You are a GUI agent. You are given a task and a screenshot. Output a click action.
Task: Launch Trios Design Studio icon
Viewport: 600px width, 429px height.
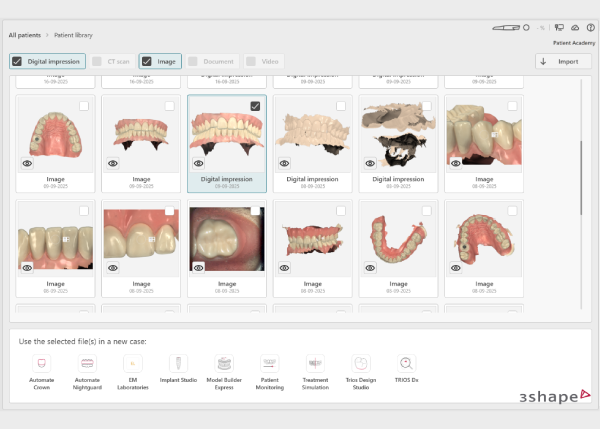(x=361, y=363)
